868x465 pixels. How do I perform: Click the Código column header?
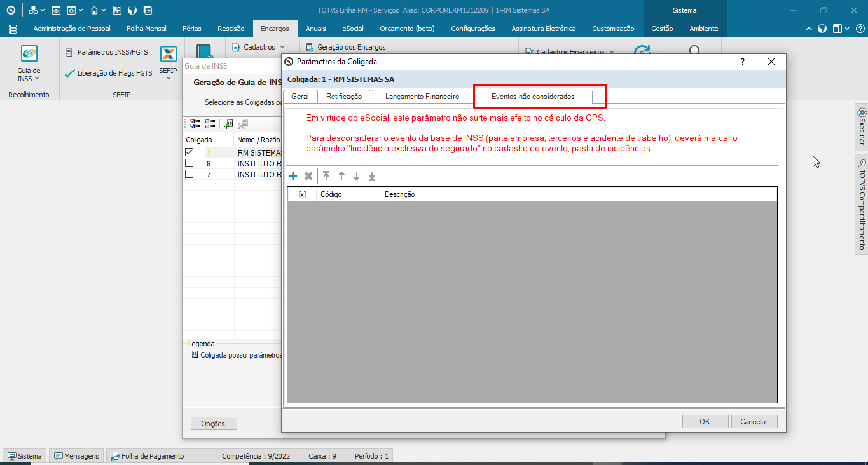pos(348,194)
